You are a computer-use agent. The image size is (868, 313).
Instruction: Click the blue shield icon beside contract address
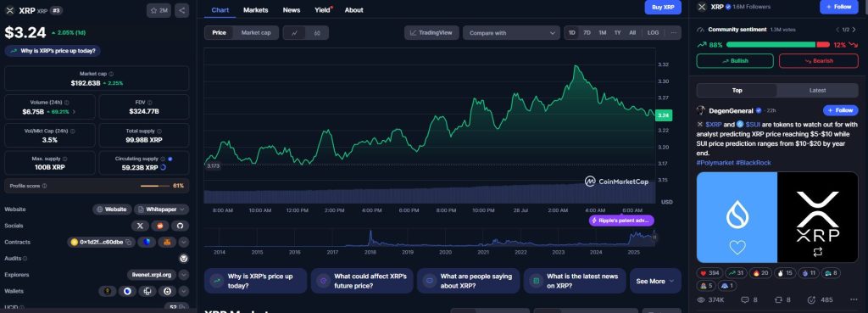tap(147, 242)
